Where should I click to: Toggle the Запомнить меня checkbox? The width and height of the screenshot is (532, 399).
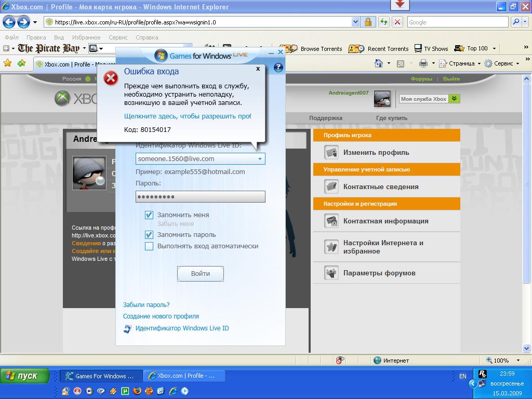(x=149, y=215)
